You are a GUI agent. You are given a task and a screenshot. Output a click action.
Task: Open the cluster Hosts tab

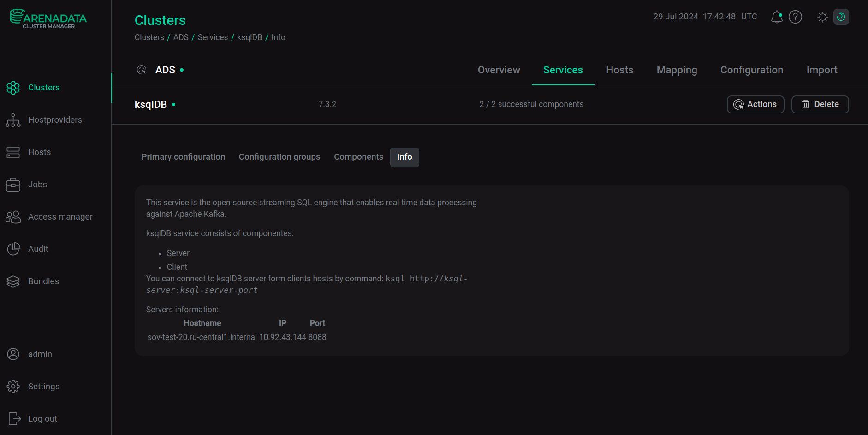click(619, 70)
